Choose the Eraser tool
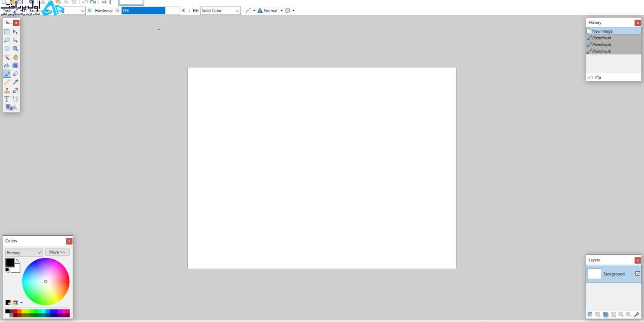Screen dimensions: 644x322 15,74
